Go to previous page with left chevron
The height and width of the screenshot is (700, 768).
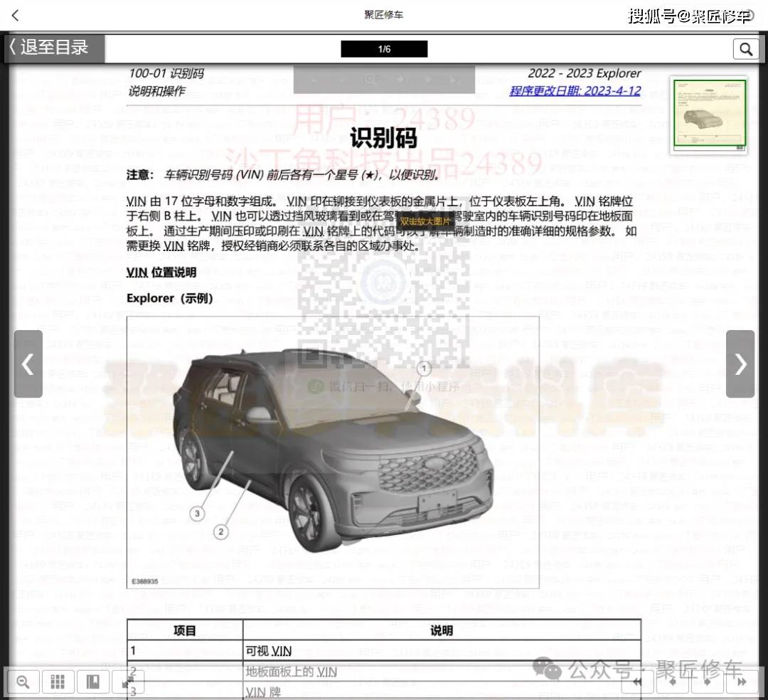pyautogui.click(x=28, y=364)
